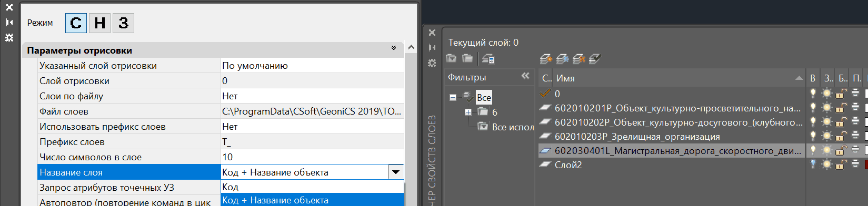Turn on Слой2 layer lightbulb

(x=813, y=164)
